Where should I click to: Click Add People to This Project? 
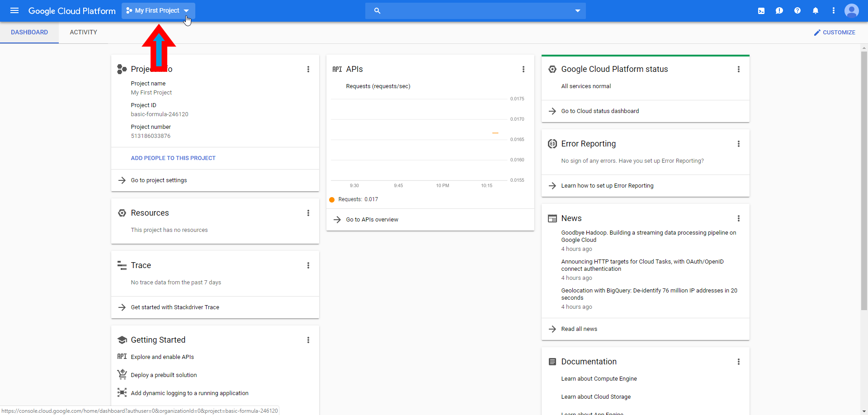point(173,158)
